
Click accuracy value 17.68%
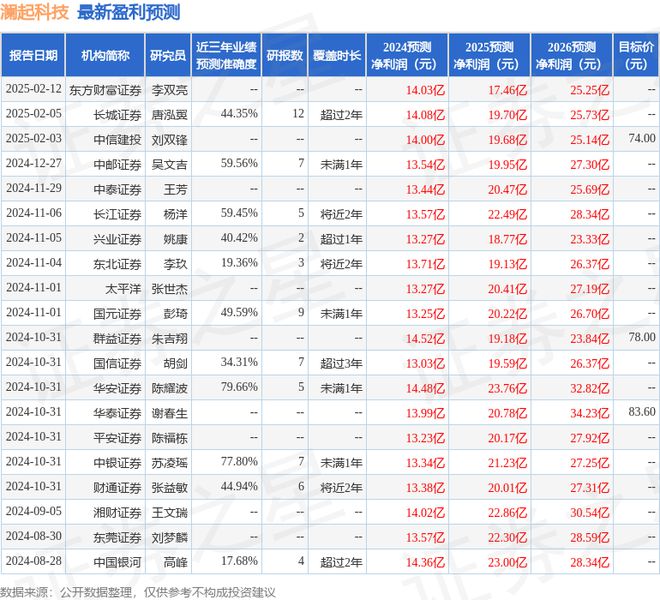click(239, 560)
